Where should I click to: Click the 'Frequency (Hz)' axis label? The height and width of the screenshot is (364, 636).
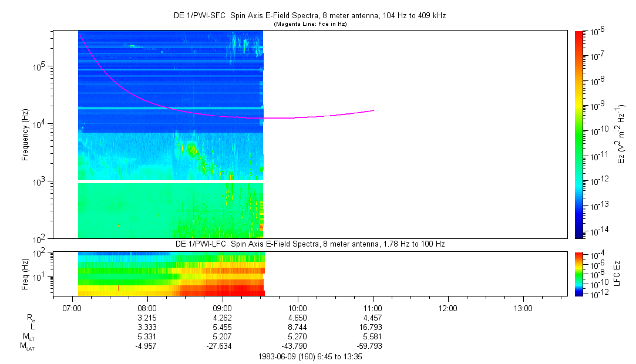click(x=25, y=134)
